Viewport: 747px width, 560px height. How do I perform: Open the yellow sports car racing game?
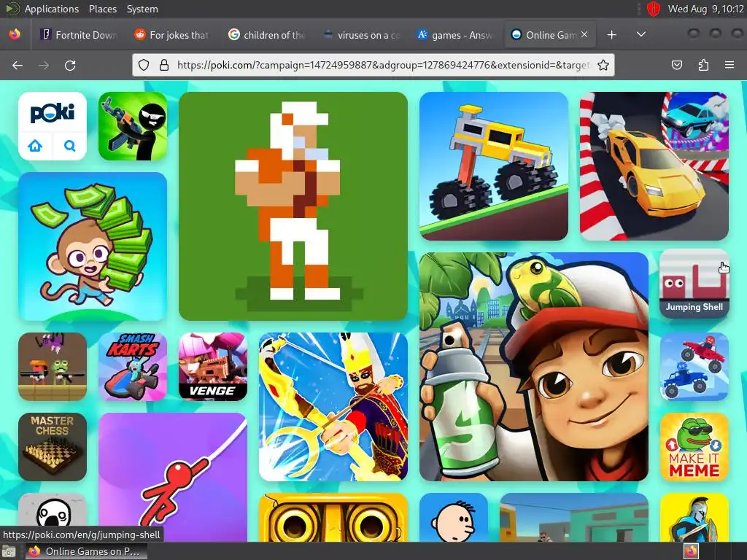coord(654,166)
